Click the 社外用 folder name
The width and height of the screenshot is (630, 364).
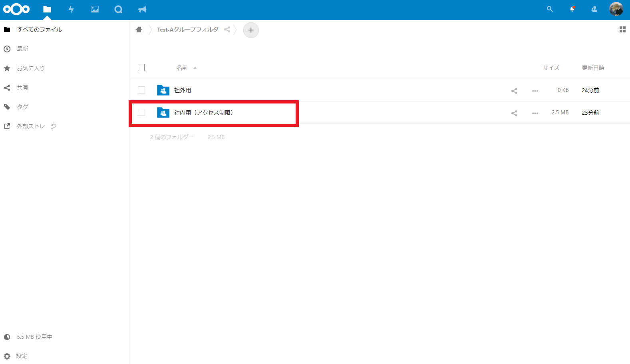[x=183, y=90]
